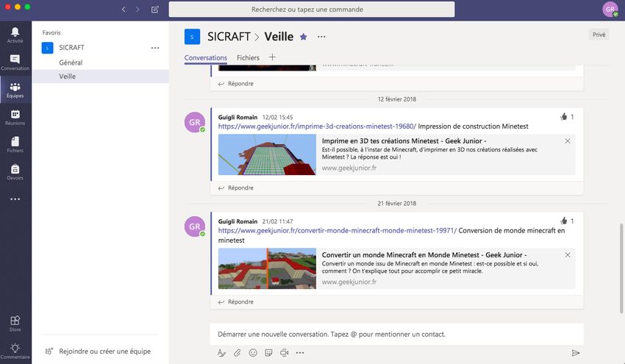Open Guigli Romain avatar on 21/02 post
The width and height of the screenshot is (625, 364).
pos(195,226)
